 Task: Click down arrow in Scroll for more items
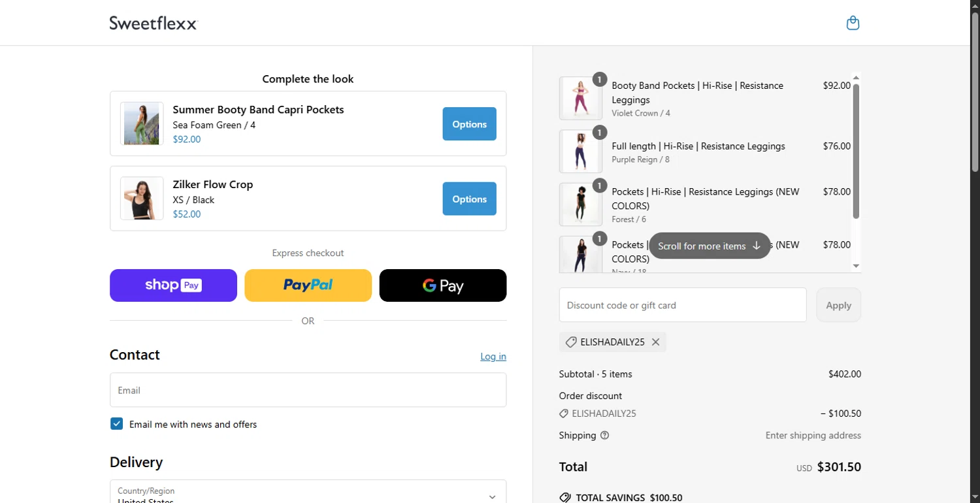pos(757,246)
